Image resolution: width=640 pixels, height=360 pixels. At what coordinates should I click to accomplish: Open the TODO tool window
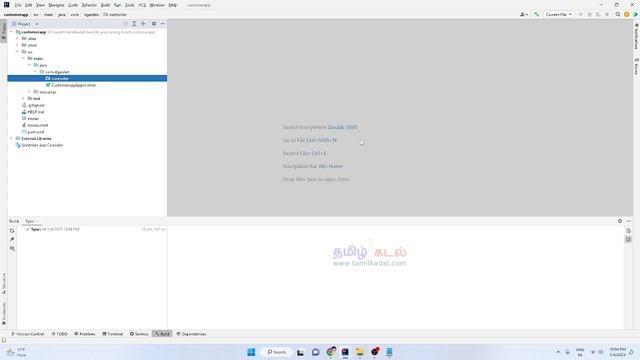[x=60, y=334]
